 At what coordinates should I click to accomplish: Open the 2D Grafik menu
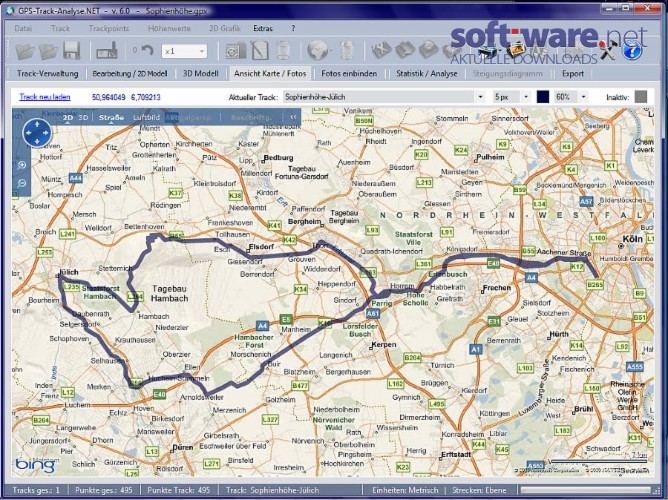click(225, 29)
